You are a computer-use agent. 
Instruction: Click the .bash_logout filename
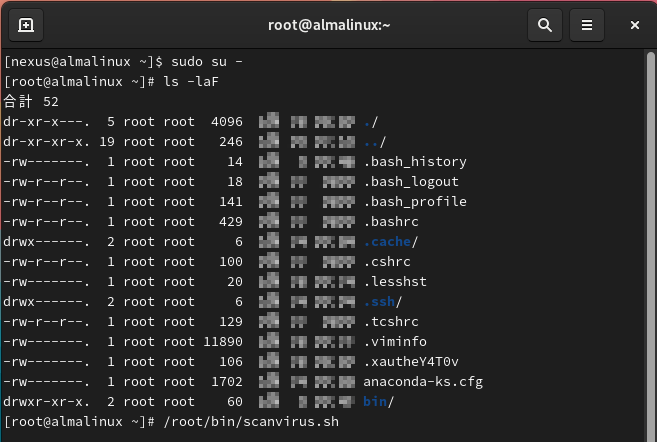(x=411, y=182)
